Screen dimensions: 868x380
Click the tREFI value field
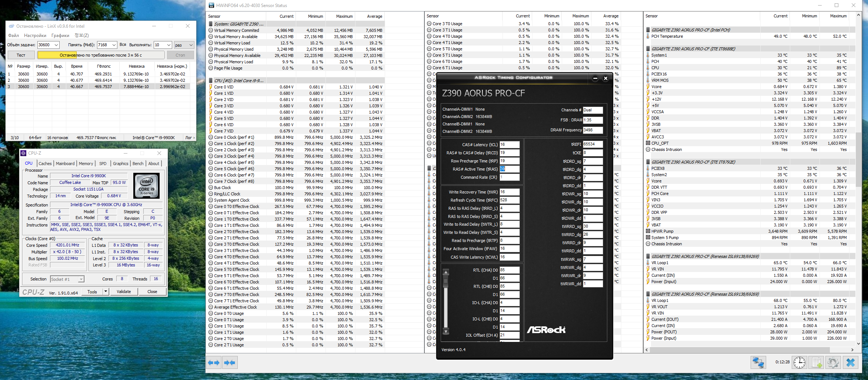tap(593, 144)
